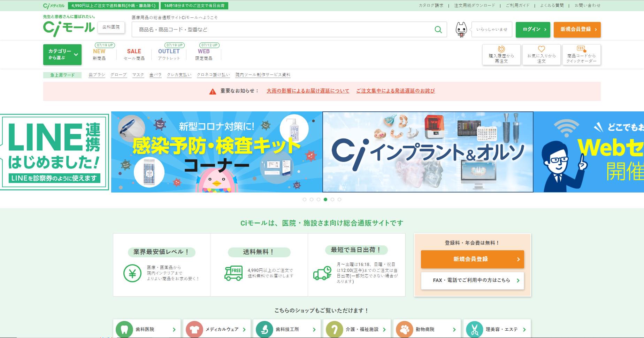This screenshot has width=644, height=338.
Task: Select the second carousel dot
Action: coord(312,199)
